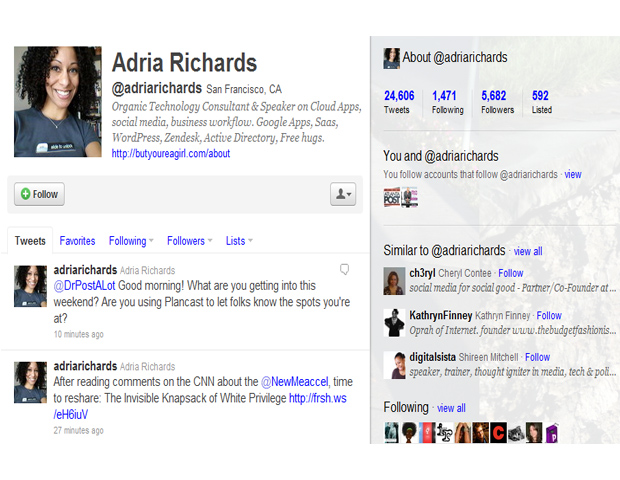Click view all next to Similar accounts
The image size is (620, 480).
point(528,251)
